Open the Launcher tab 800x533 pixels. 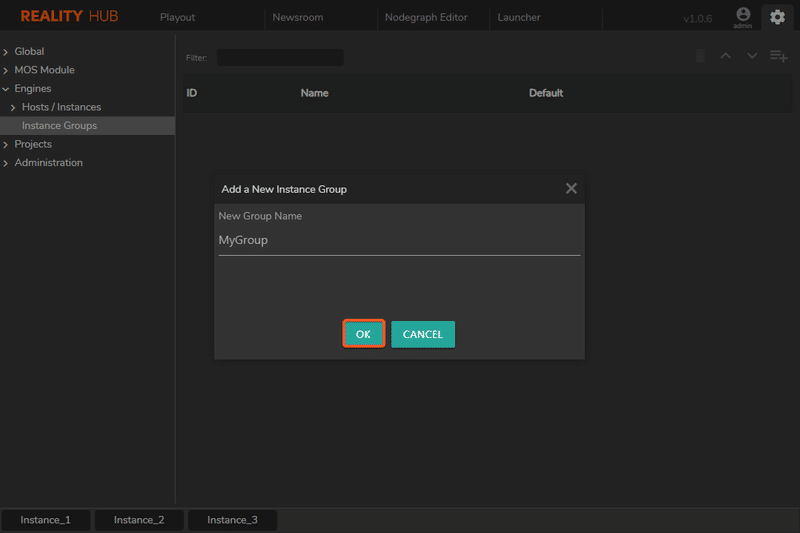[x=519, y=17]
